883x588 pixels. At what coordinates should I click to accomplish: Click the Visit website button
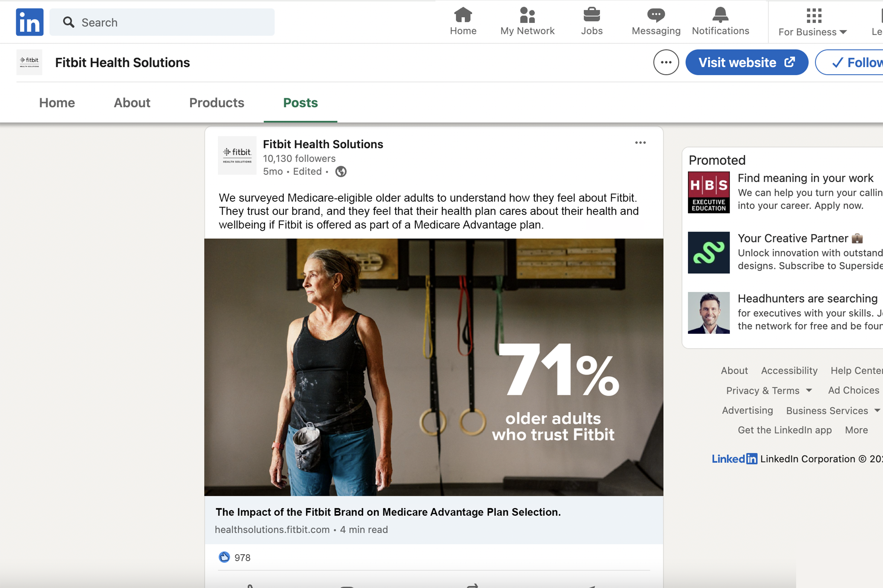(x=746, y=62)
